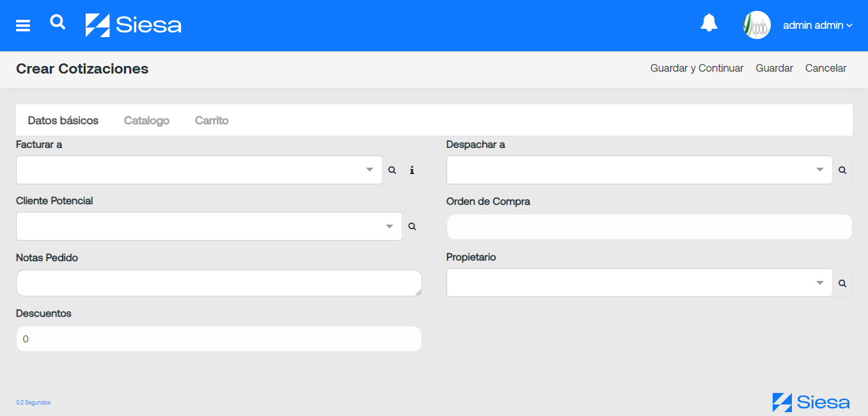Screen dimensions: 868x416
Task: Focus the Orden de Compra field
Action: (x=649, y=227)
